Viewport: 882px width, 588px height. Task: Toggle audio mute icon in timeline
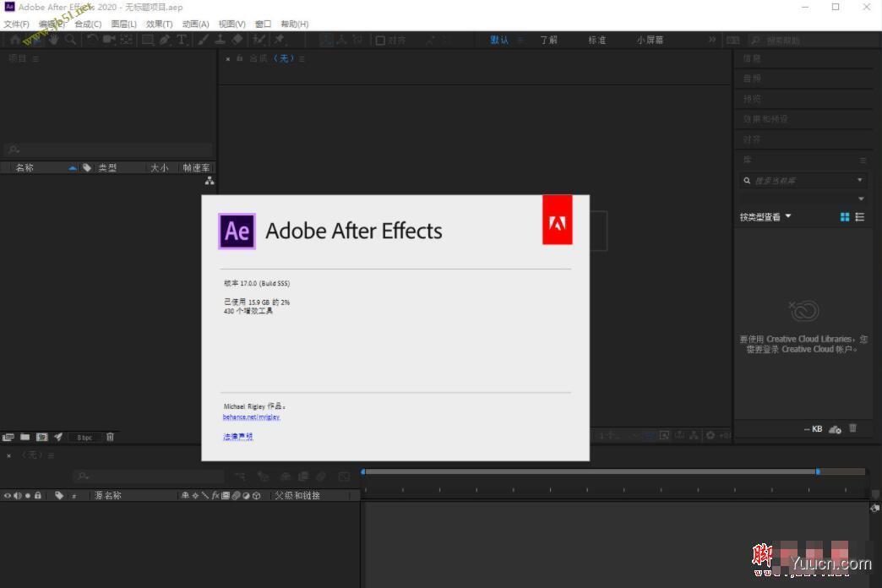coord(18,495)
